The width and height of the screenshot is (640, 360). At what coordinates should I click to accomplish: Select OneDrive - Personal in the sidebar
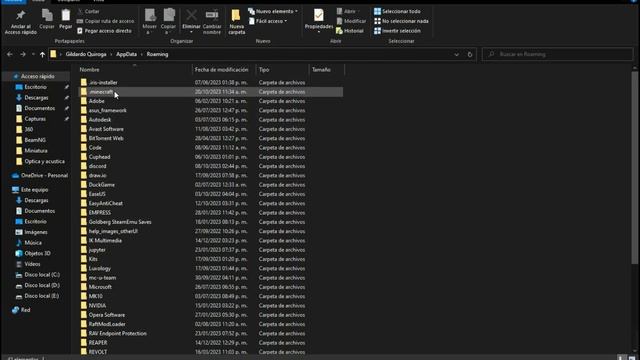tap(44, 176)
